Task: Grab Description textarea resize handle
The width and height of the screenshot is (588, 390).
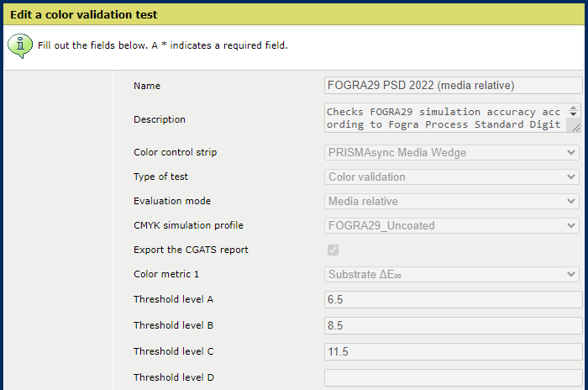Action: [575, 127]
